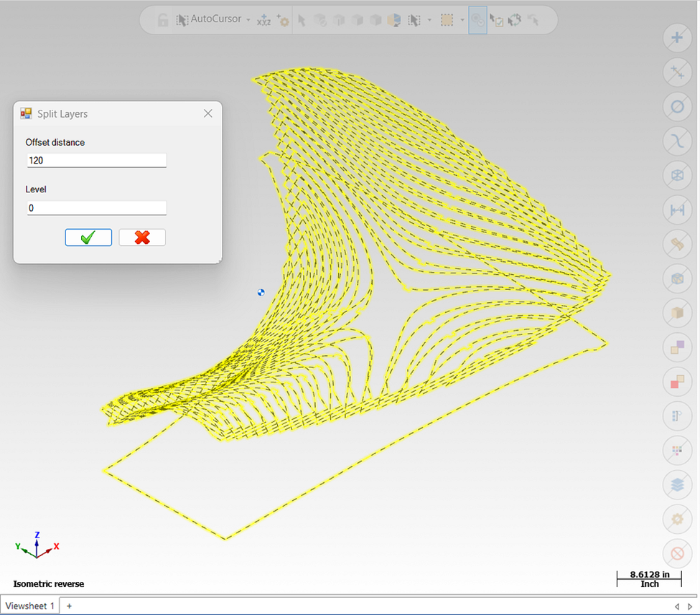Image resolution: width=700 pixels, height=615 pixels.
Task: Click the select last arrow icon
Action: coord(533,20)
